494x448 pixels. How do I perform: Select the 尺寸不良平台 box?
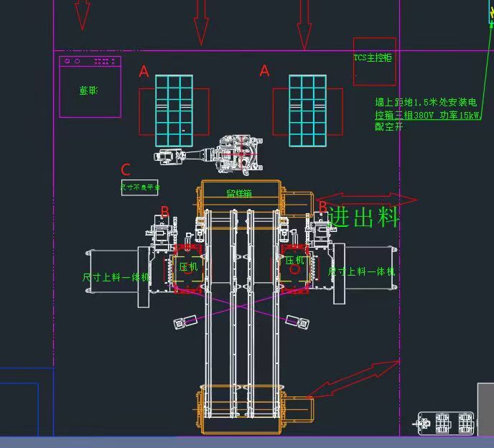139,187
